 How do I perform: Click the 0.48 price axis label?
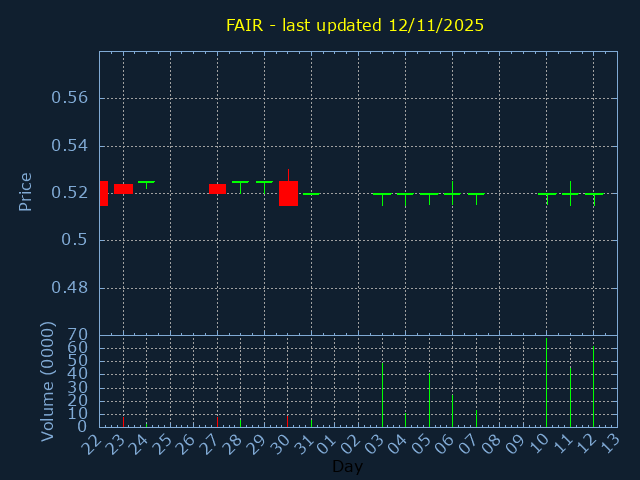point(69,288)
